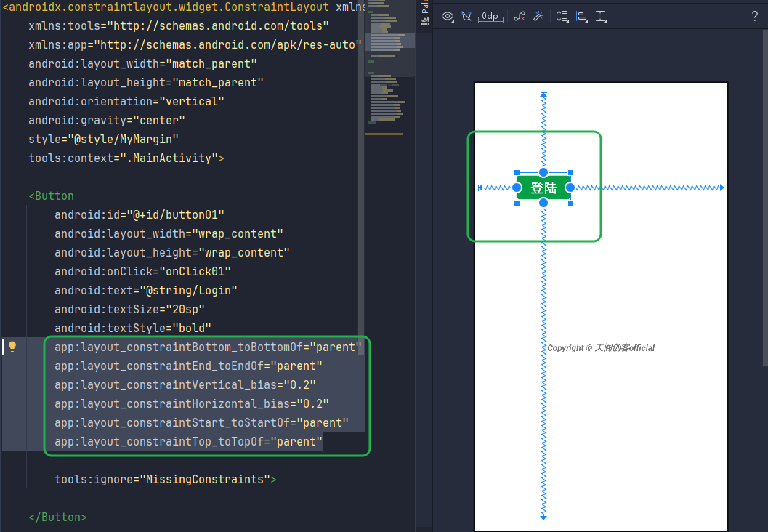Click the Infer Constraints magic wand
The image size is (768, 532).
click(538, 16)
